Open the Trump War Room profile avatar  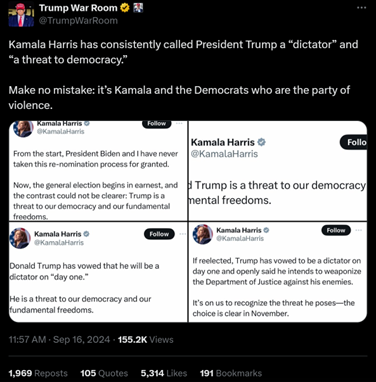tap(21, 14)
